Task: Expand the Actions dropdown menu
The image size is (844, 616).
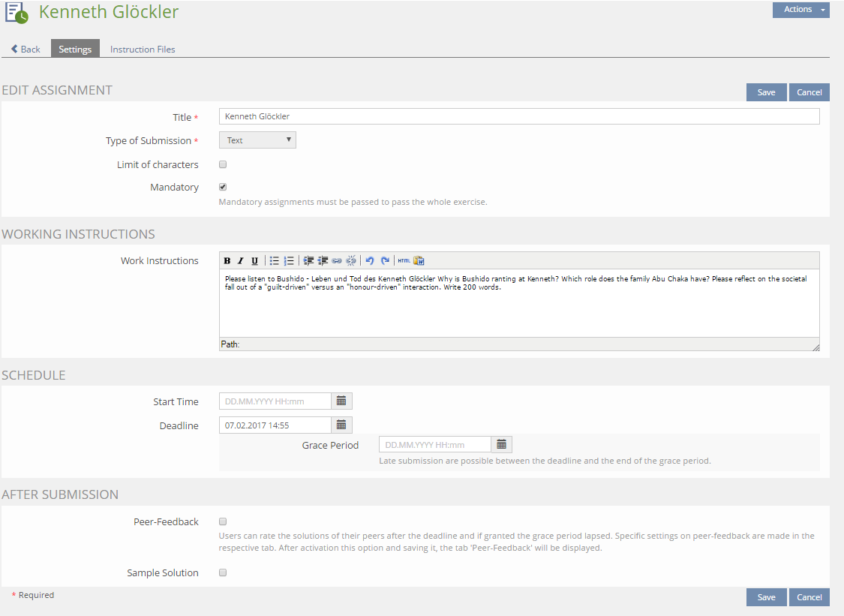Action: [800, 10]
